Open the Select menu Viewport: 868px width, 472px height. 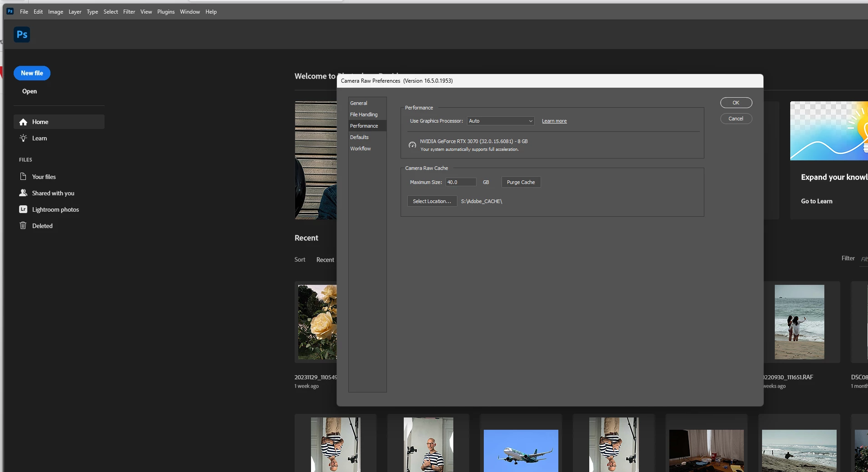tap(110, 12)
